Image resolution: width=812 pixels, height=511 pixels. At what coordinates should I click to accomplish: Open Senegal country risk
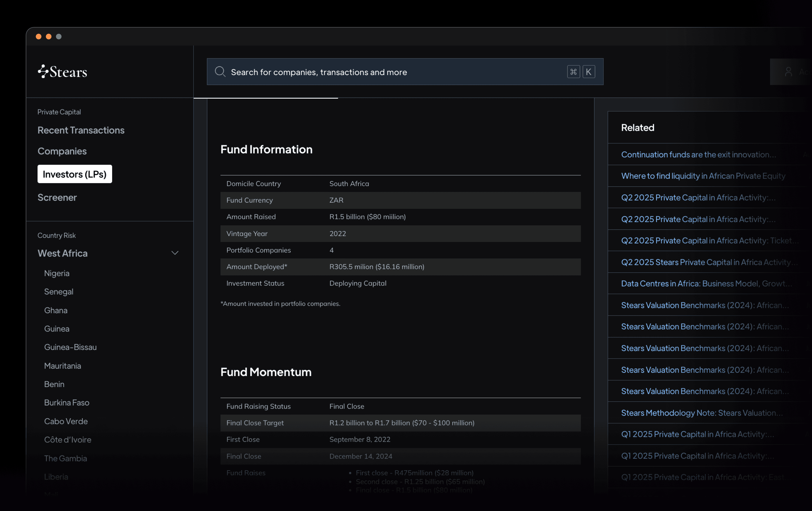[x=59, y=292]
